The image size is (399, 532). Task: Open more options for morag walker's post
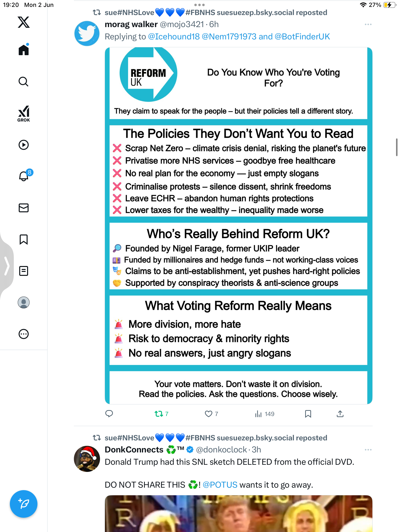coord(368,24)
